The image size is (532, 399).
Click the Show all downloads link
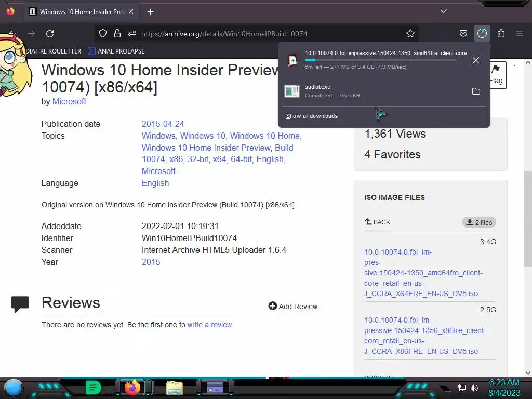[x=312, y=116]
